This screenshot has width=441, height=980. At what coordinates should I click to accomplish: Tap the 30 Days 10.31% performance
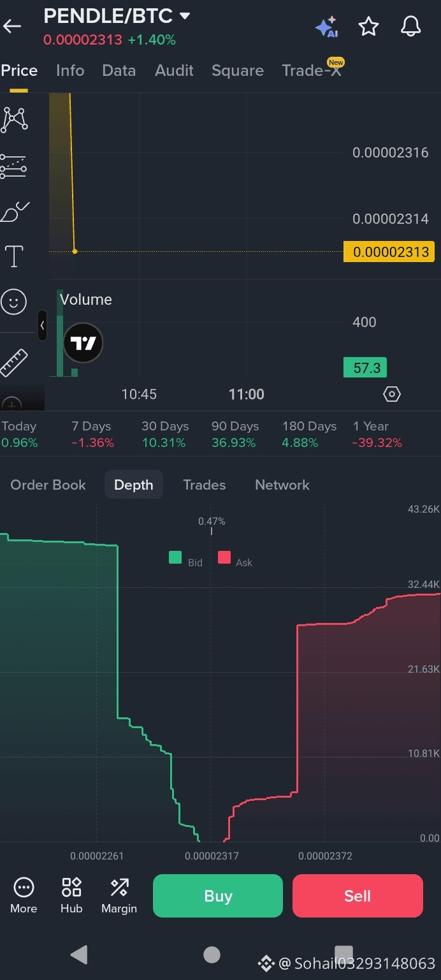coord(165,434)
